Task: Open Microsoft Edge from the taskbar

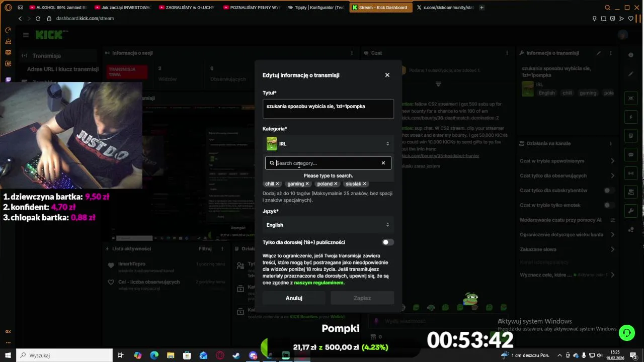Action: (x=154, y=355)
